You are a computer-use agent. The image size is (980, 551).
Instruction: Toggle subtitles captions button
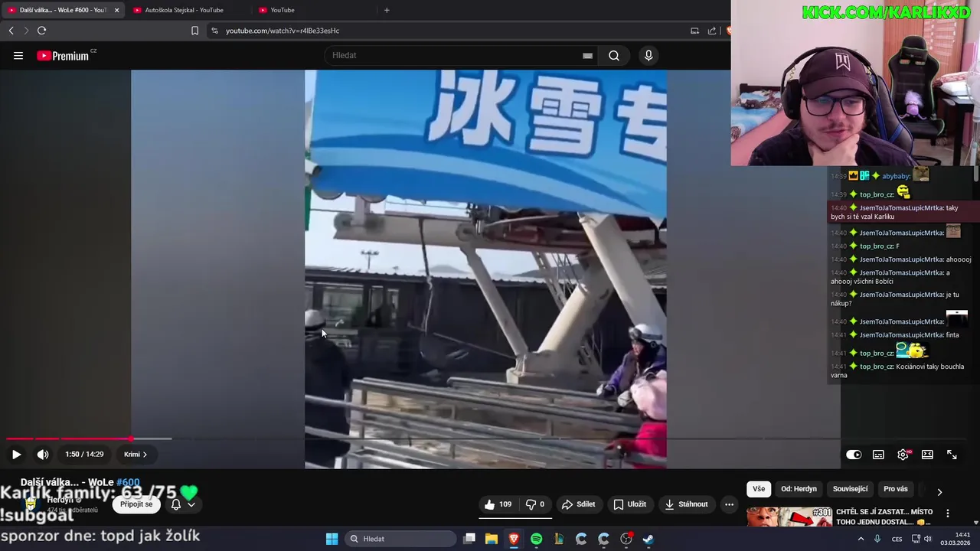(878, 455)
